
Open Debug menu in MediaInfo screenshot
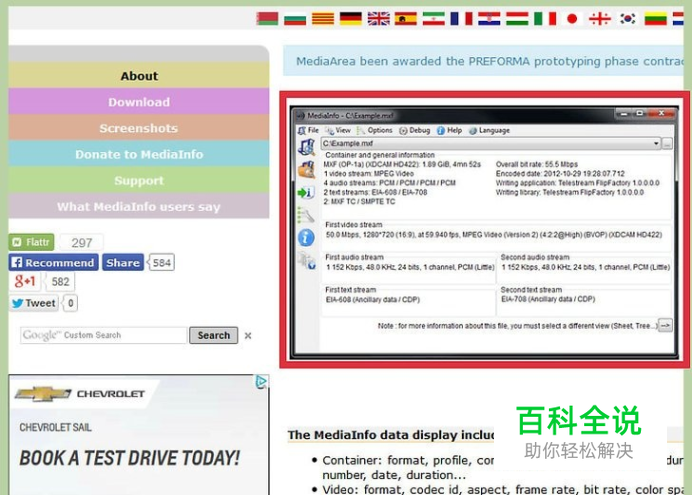[414, 130]
